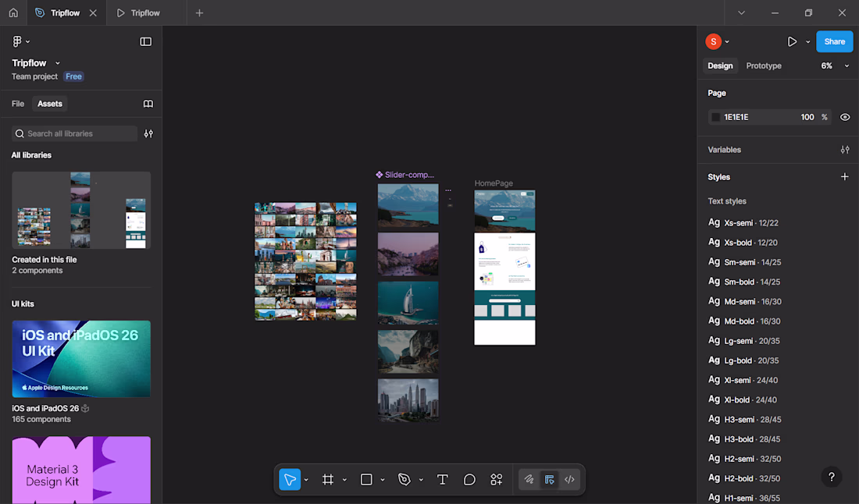Viewport: 859px width, 504px height.
Task: Switch to Design mode icon in toolbar
Action: (549, 479)
